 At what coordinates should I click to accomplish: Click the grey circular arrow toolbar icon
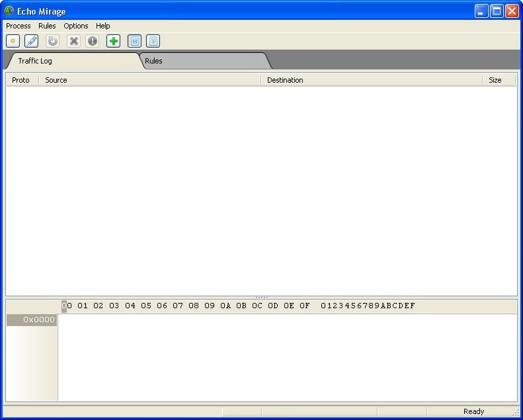pyautogui.click(x=53, y=41)
